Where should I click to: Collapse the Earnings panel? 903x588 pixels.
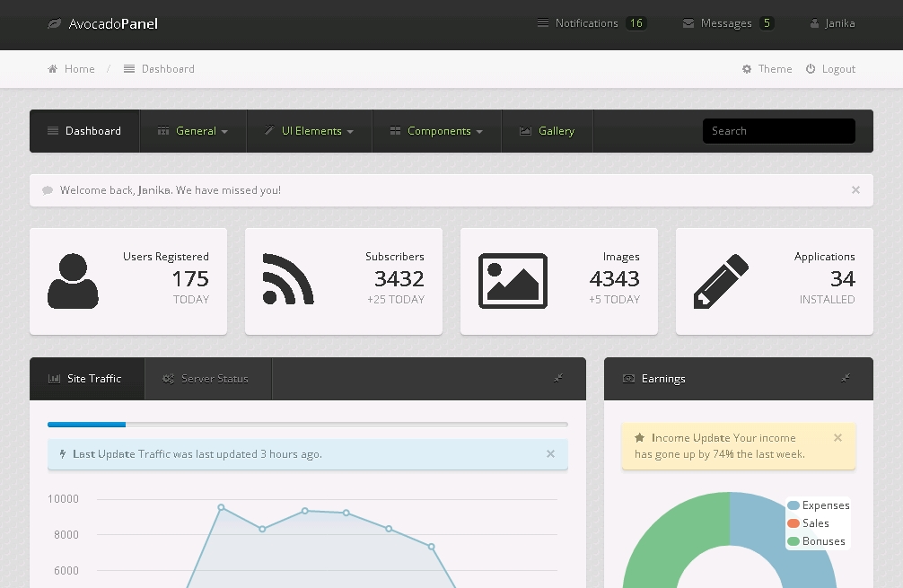click(846, 379)
